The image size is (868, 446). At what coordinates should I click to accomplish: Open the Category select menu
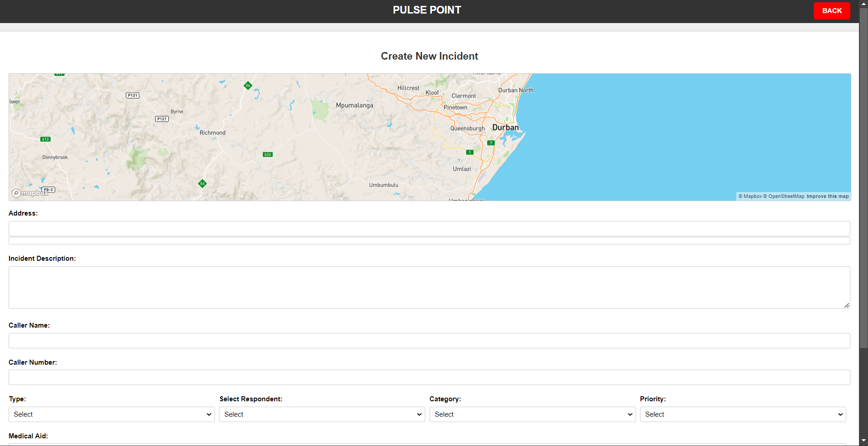pyautogui.click(x=532, y=414)
